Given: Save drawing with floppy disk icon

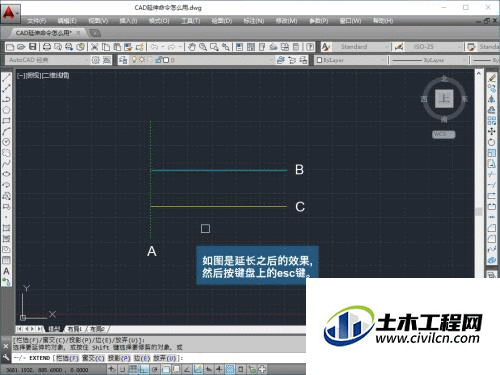Looking at the screenshot, I should pyautogui.click(x=32, y=47).
